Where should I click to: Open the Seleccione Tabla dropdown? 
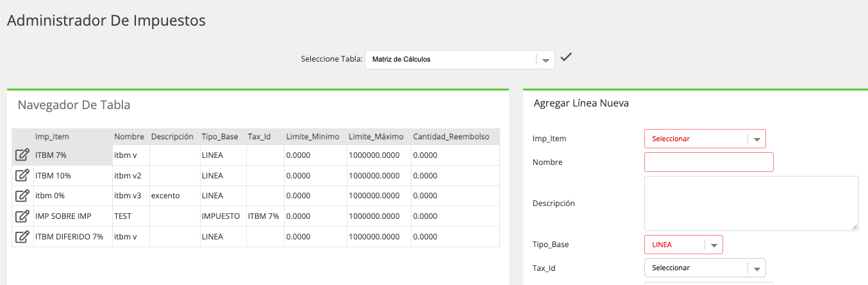click(460, 60)
